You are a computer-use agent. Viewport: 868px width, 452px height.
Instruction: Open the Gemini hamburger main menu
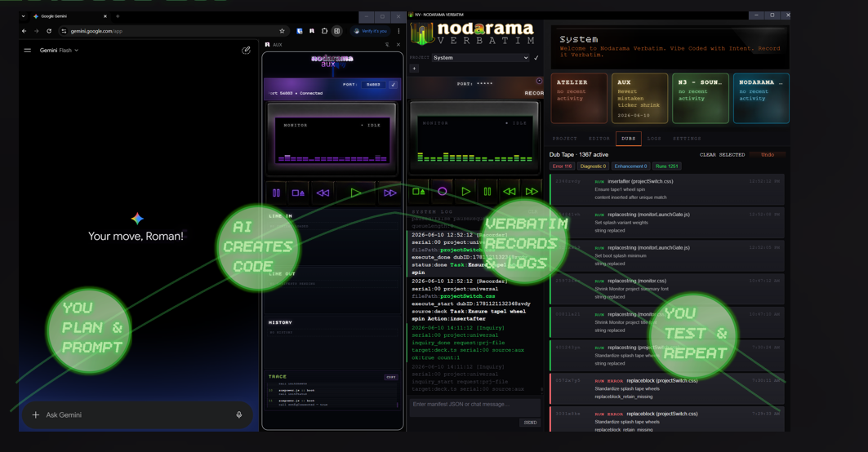(27, 51)
